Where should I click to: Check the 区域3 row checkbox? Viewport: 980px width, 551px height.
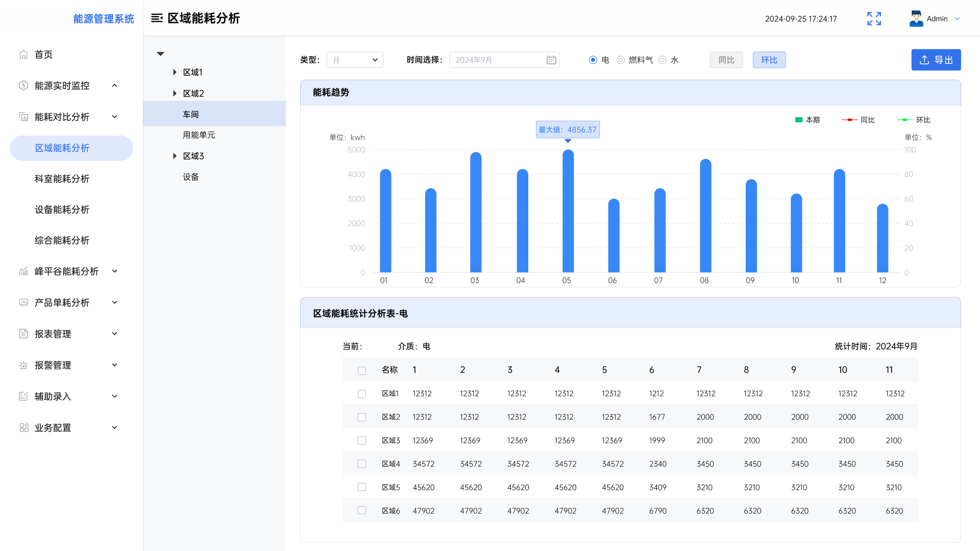coord(362,440)
